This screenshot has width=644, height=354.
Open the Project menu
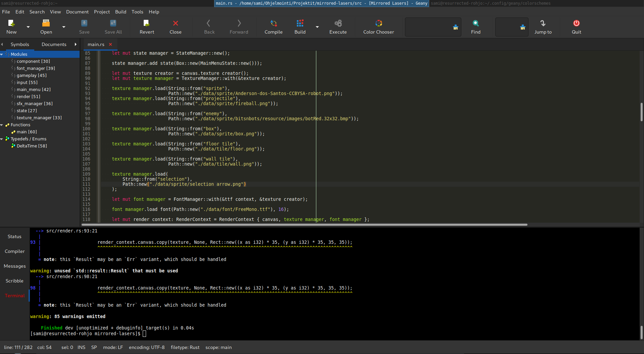click(102, 12)
